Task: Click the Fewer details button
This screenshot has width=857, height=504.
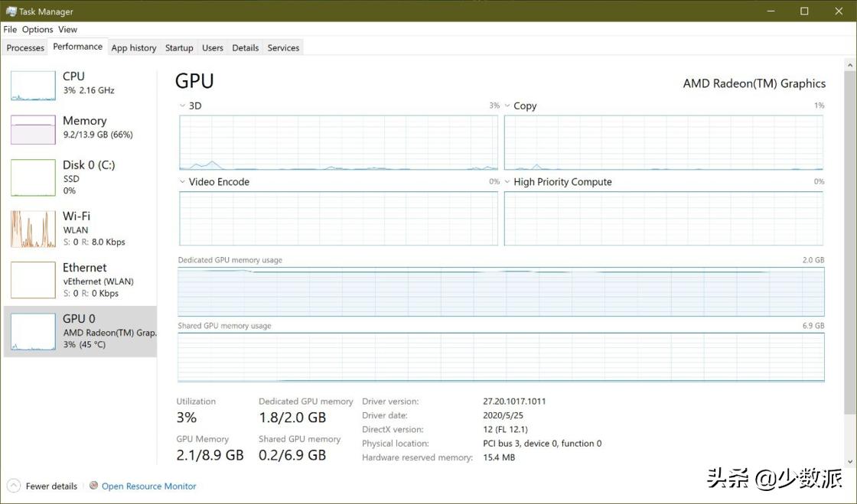Action: [43, 486]
